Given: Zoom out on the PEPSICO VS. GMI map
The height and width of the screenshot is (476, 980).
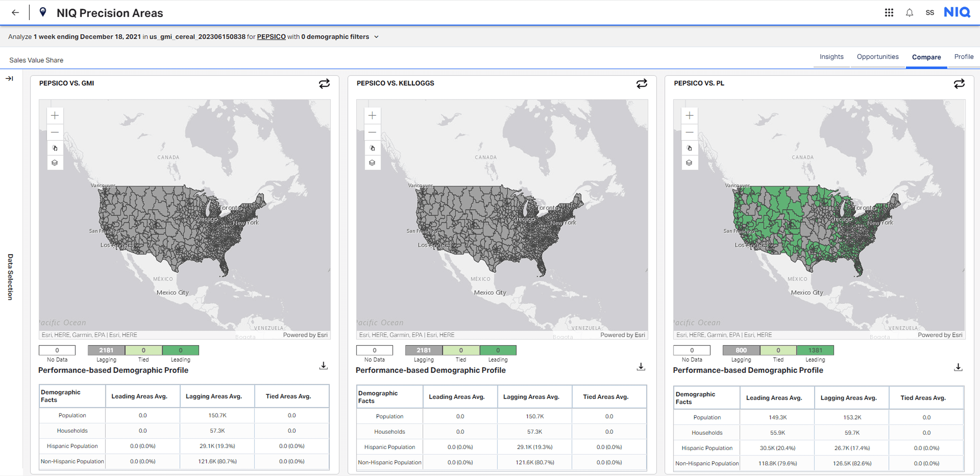Looking at the screenshot, I should (55, 132).
